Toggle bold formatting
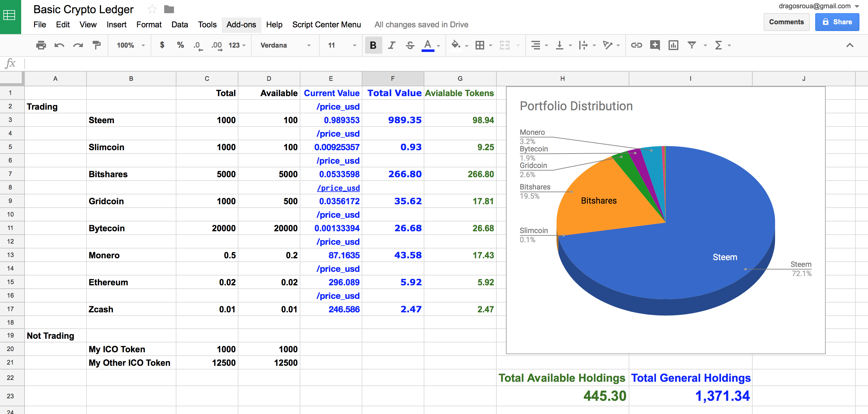 point(373,45)
